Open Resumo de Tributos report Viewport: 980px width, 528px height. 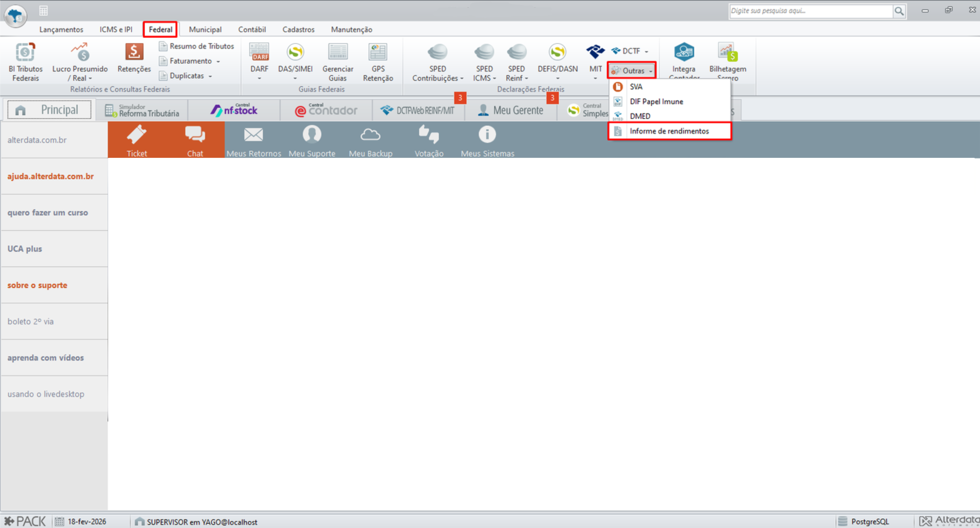coord(196,46)
